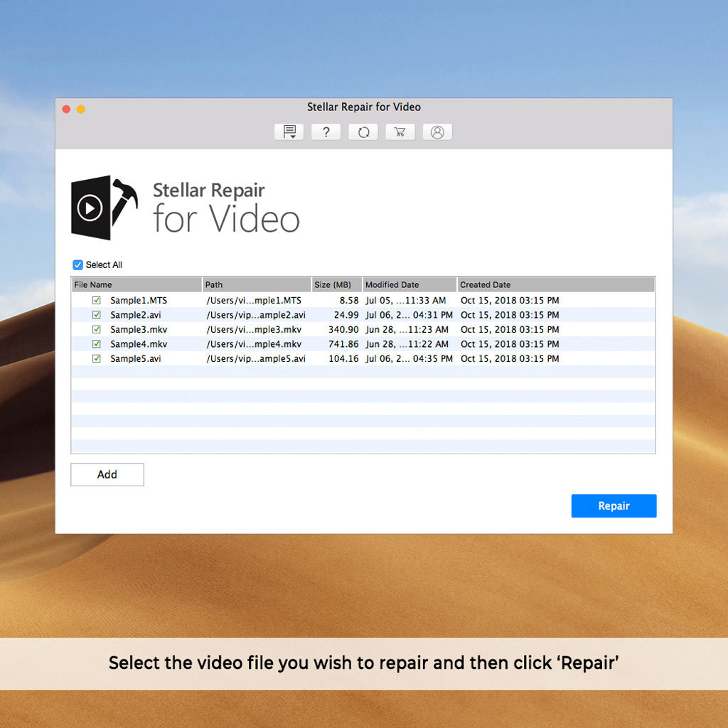
Task: Click size value 741.86
Action: pyautogui.click(x=343, y=344)
